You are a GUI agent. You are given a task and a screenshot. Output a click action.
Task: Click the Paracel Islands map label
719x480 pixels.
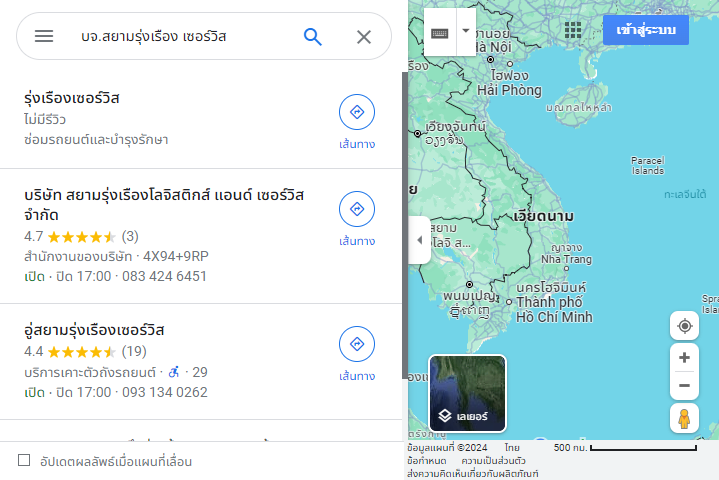pos(647,166)
